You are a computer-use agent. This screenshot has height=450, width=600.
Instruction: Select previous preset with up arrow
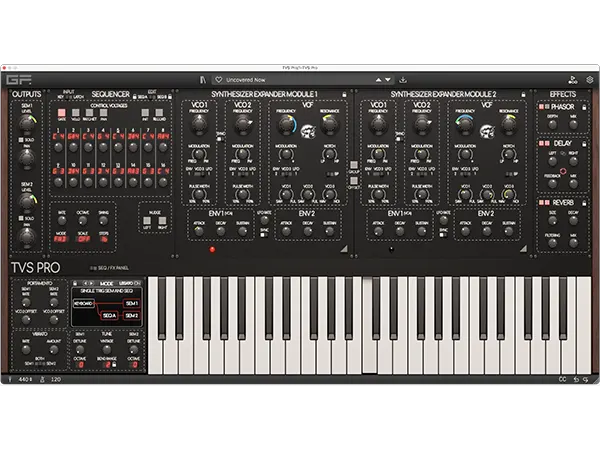click(x=378, y=80)
